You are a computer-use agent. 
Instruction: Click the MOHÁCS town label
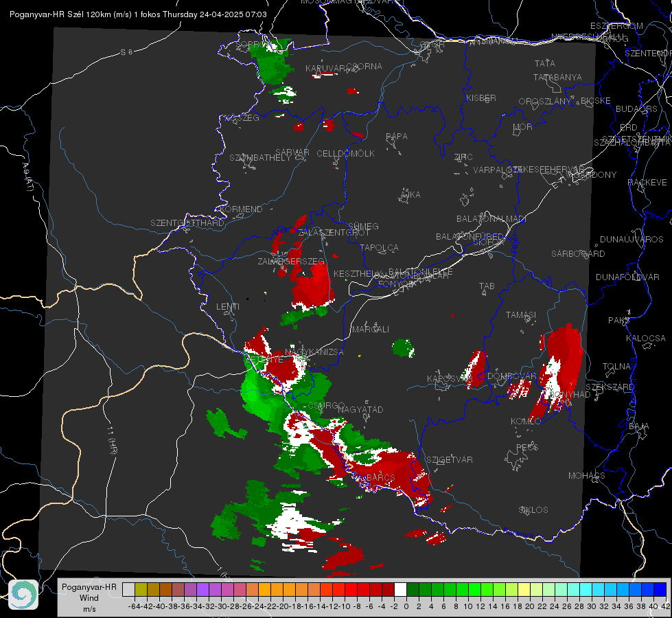coord(587,476)
